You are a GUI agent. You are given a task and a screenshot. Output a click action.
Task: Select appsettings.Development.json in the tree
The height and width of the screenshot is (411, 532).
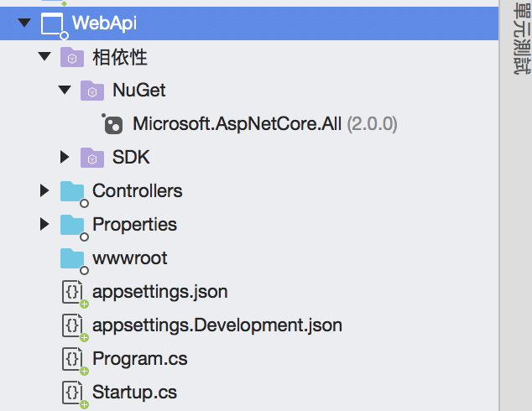(216, 325)
